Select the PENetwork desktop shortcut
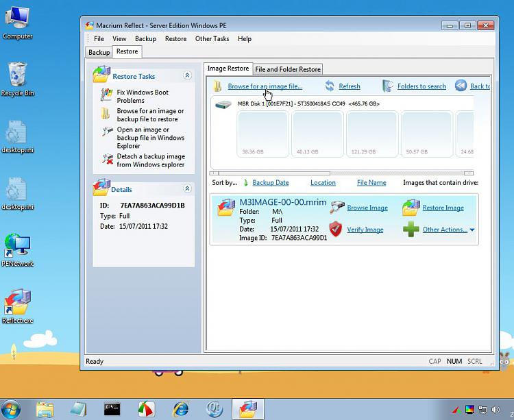514x420 pixels. point(18,250)
